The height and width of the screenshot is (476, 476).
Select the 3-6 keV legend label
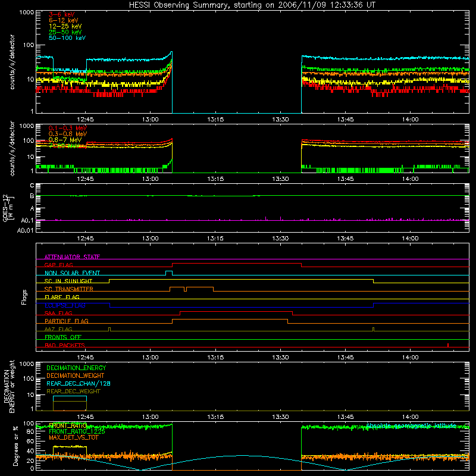(62, 14)
